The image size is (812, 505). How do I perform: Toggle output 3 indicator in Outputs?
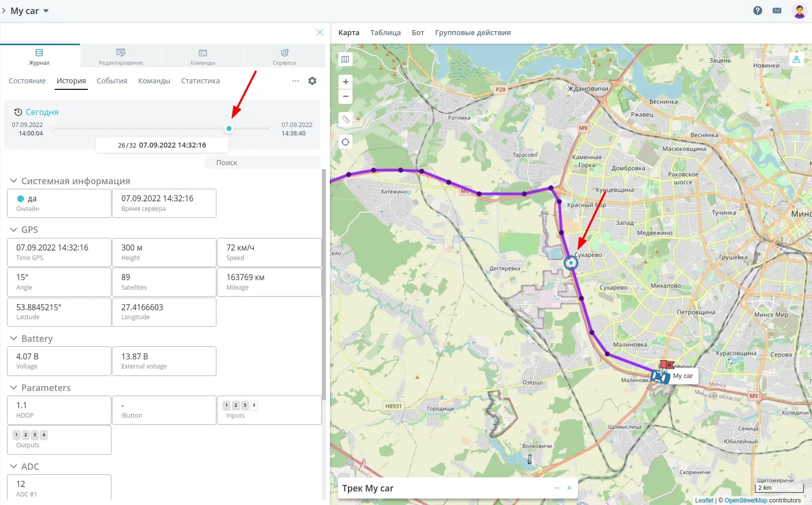click(35, 435)
